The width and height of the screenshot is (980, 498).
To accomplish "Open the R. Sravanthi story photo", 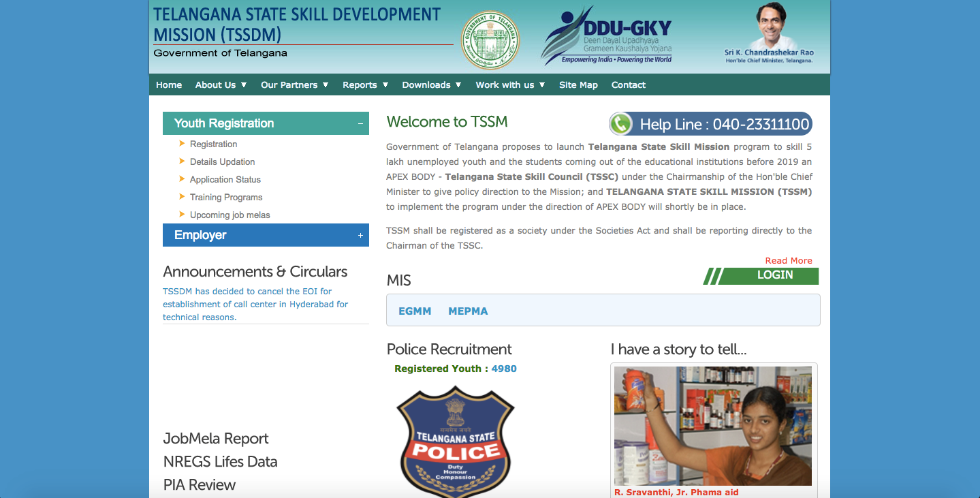I will [713, 426].
